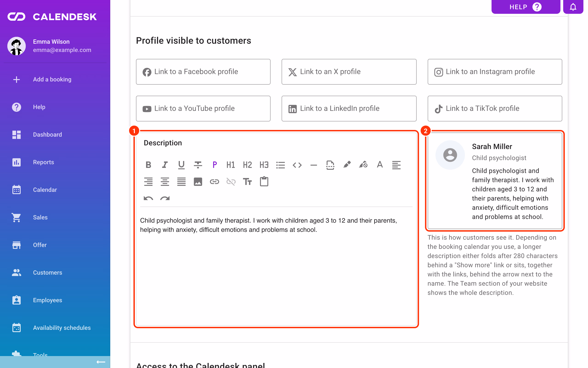This screenshot has height=368, width=588.
Task: Apply strikethrough formatting
Action: coord(198,165)
